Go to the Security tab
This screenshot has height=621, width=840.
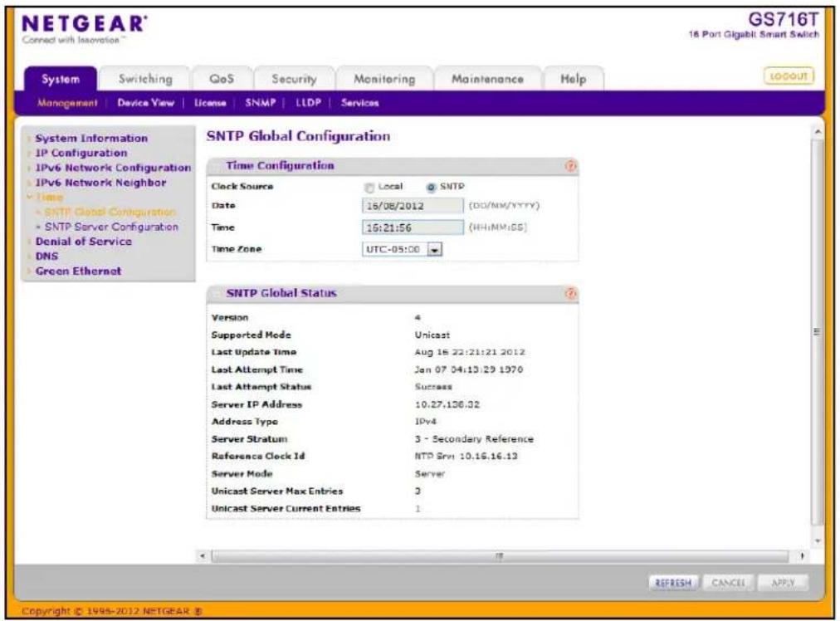[294, 79]
